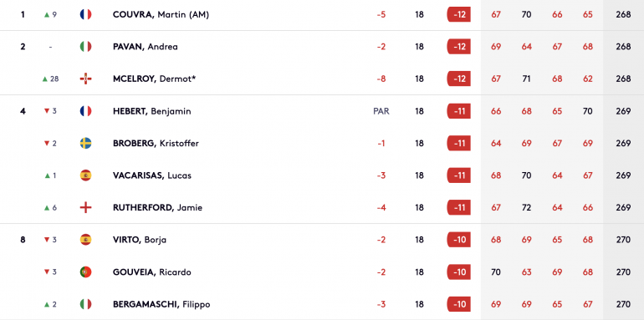Click the England flag next to RUTHERFORD, Jamie
Image resolution: width=644 pixels, height=320 pixels.
[x=85, y=207]
